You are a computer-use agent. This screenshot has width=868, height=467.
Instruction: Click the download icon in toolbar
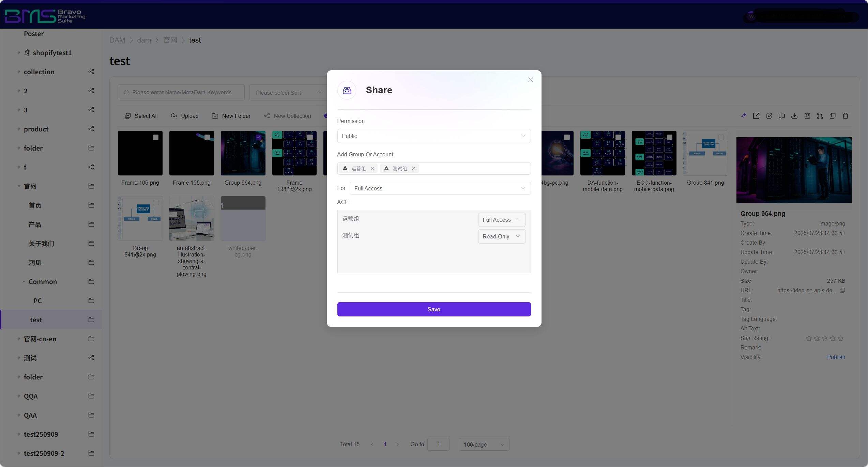click(x=794, y=116)
